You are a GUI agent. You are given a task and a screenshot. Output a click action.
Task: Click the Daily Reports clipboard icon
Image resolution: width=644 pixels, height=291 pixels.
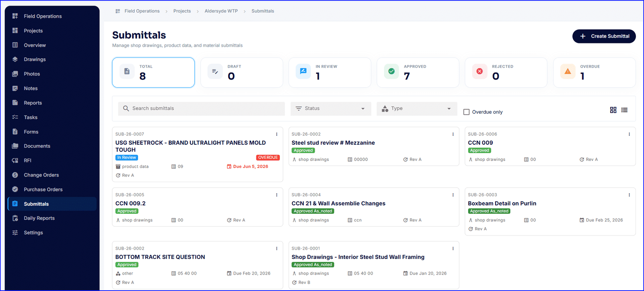tap(15, 218)
